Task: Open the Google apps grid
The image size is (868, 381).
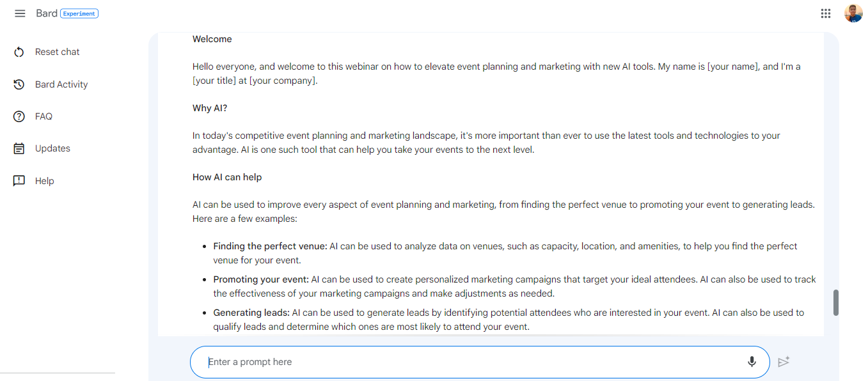Action: [825, 13]
